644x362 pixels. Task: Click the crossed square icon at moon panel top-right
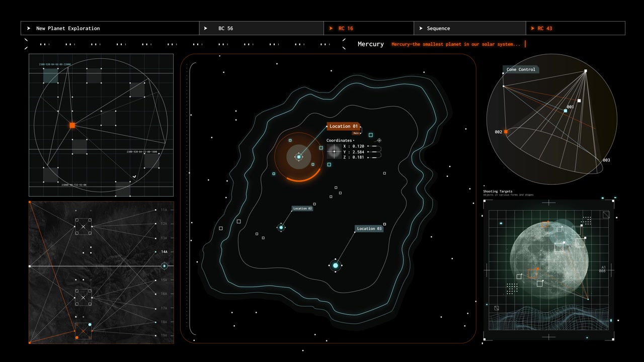pos(606,215)
